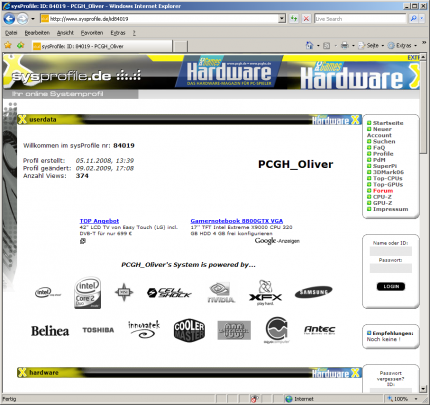Click the Feeds toolbar icon

point(327,45)
